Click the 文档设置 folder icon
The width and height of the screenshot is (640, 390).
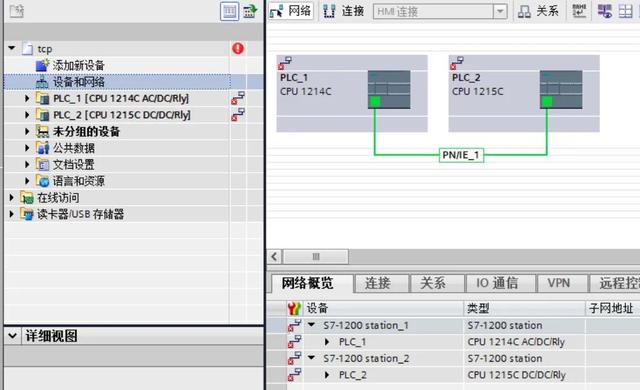click(42, 164)
